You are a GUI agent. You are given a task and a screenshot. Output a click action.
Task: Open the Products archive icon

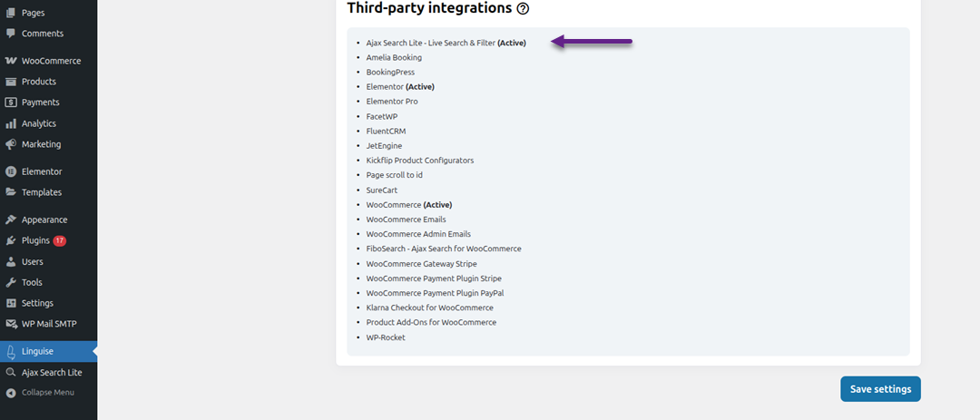[11, 82]
